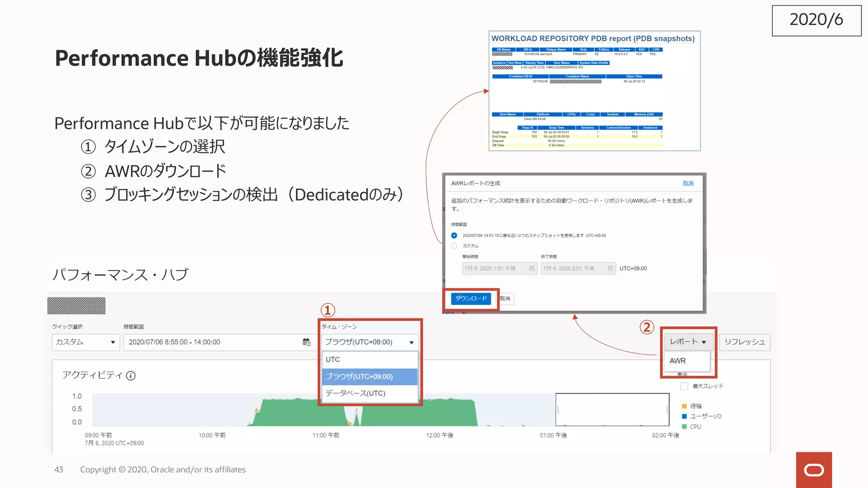Open the クイック選択 カスタム dropdown
Image resolution: width=868 pixels, height=488 pixels.
[x=86, y=342]
